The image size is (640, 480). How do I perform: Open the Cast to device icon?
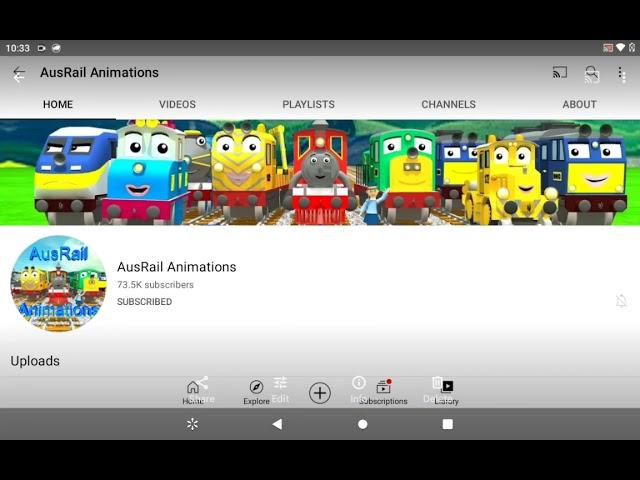pyautogui.click(x=560, y=72)
